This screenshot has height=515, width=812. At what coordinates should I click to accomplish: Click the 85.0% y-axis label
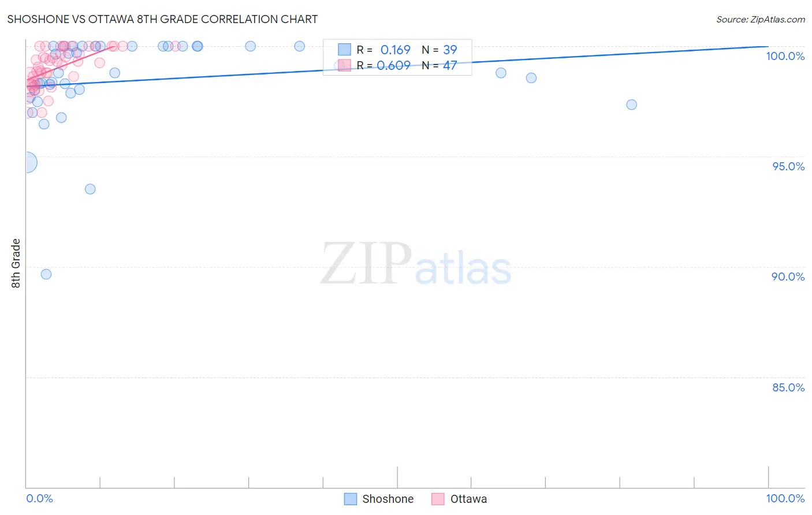pyautogui.click(x=788, y=387)
